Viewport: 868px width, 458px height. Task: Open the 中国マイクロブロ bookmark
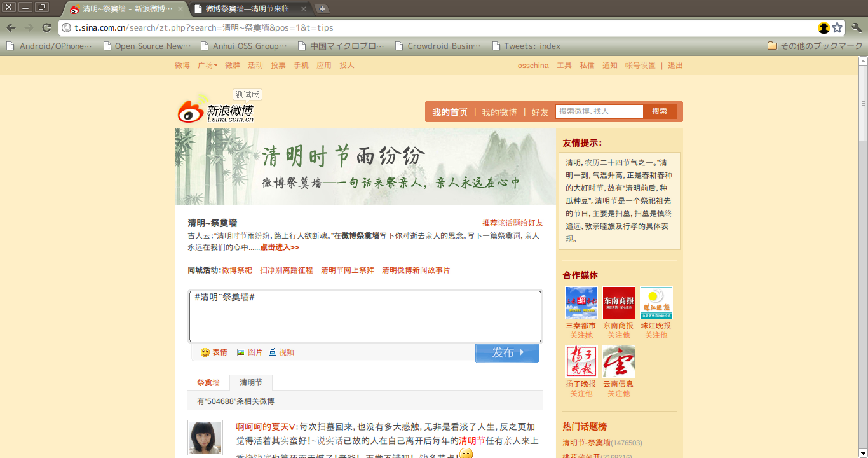(341, 46)
